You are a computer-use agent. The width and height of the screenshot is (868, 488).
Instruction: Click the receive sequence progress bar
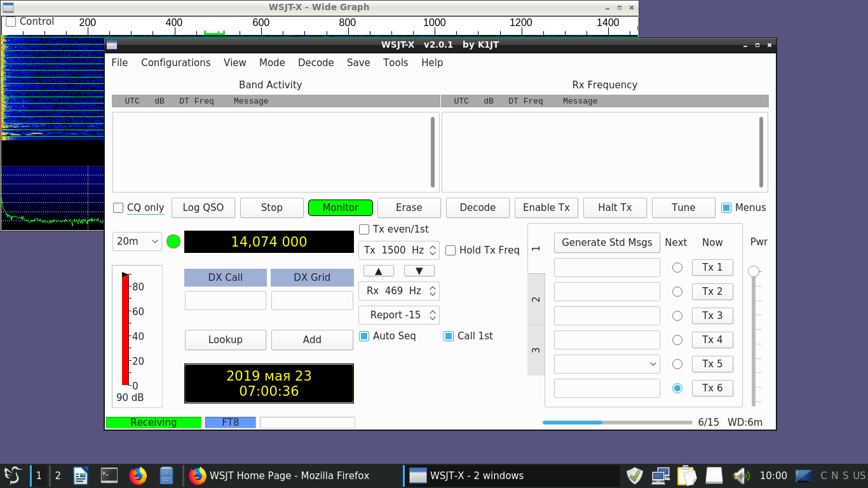[618, 423]
